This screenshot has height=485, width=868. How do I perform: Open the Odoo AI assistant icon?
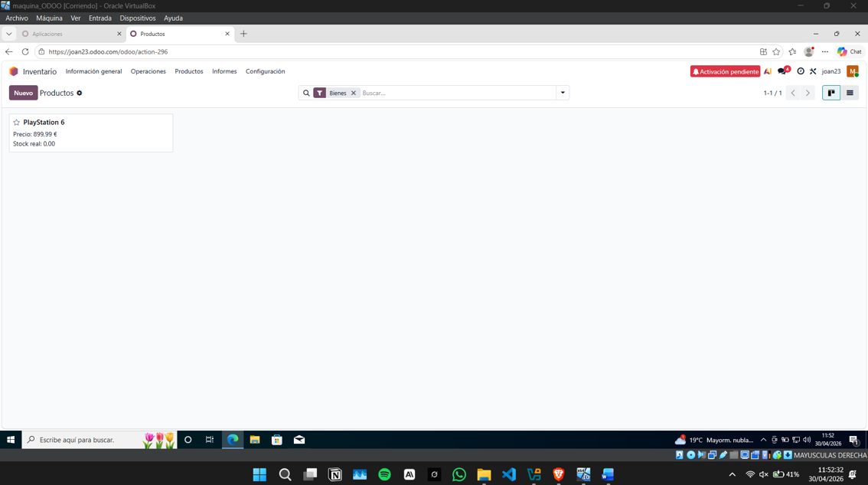pyautogui.click(x=767, y=71)
